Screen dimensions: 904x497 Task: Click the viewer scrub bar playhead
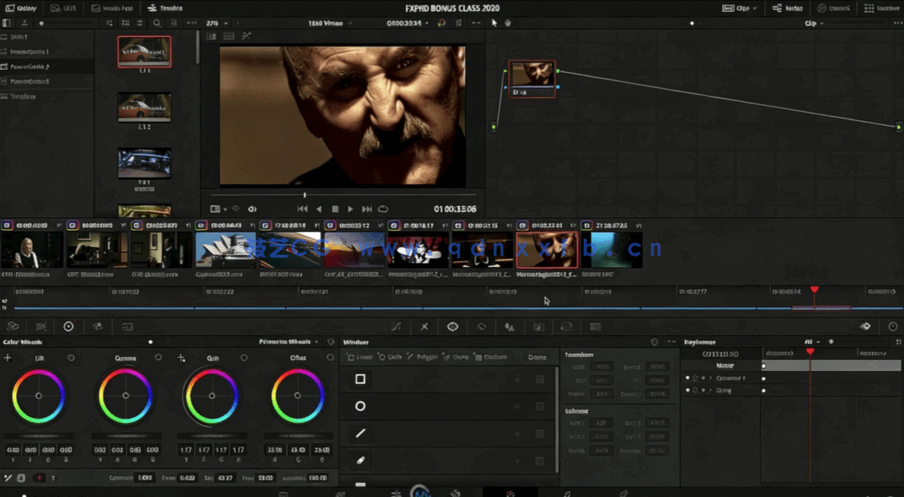(x=305, y=195)
